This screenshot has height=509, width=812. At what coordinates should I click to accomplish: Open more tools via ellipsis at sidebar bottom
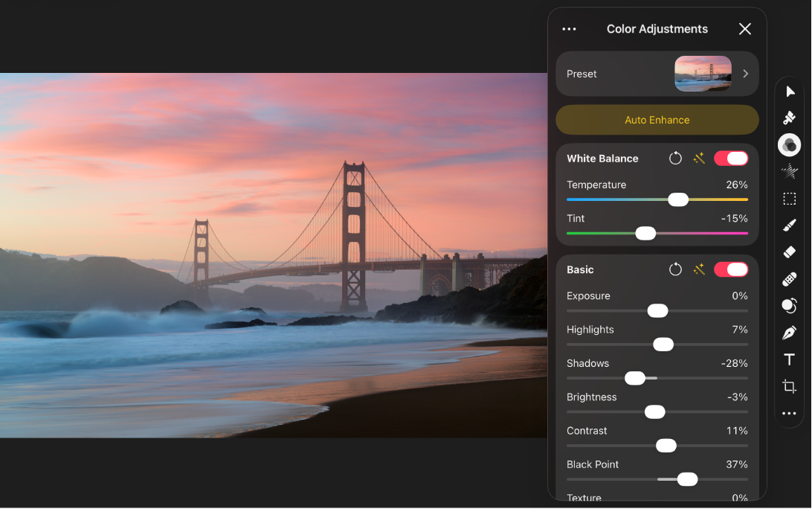(x=789, y=414)
